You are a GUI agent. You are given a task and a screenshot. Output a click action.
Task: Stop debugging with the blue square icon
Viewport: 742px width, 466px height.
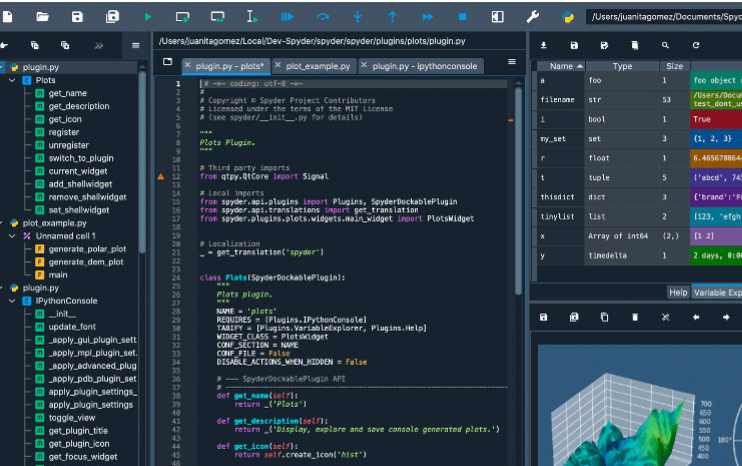coord(462,17)
